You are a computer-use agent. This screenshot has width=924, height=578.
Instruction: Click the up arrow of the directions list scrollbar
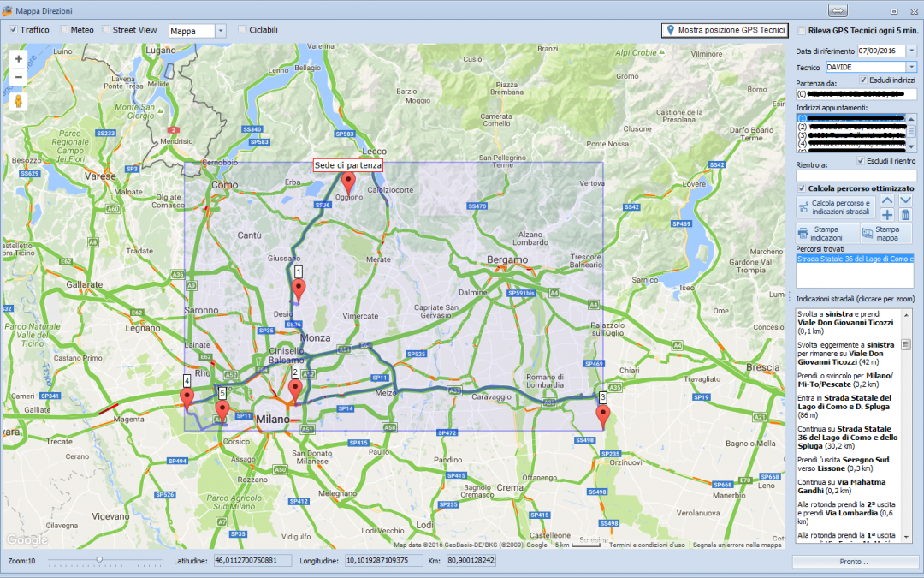(906, 315)
